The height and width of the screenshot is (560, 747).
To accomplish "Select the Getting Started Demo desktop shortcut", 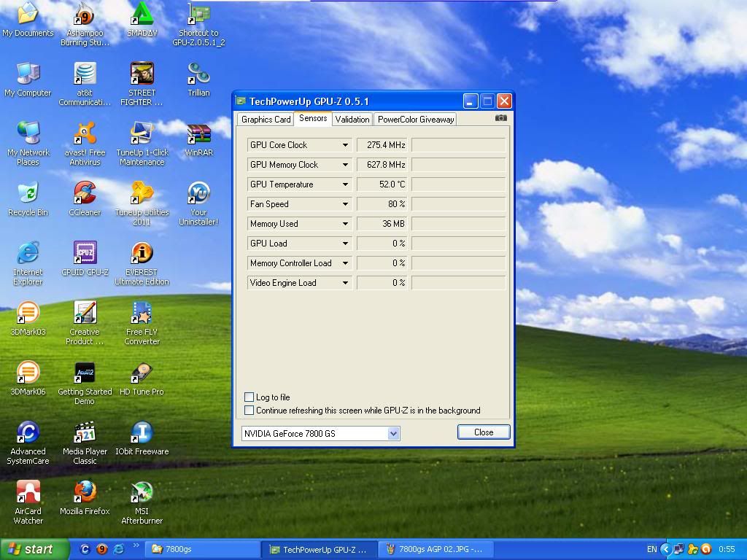I will tap(85, 384).
